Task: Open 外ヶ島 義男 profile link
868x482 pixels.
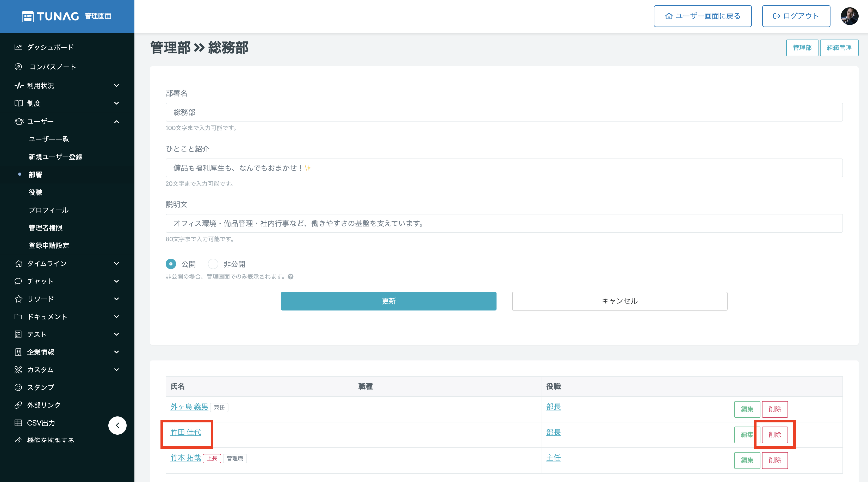Action: 189,407
